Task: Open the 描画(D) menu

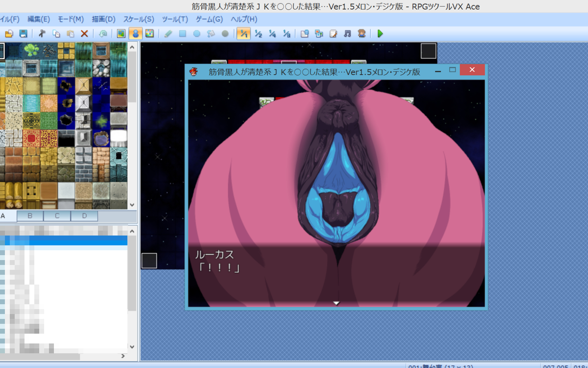Action: [x=104, y=19]
